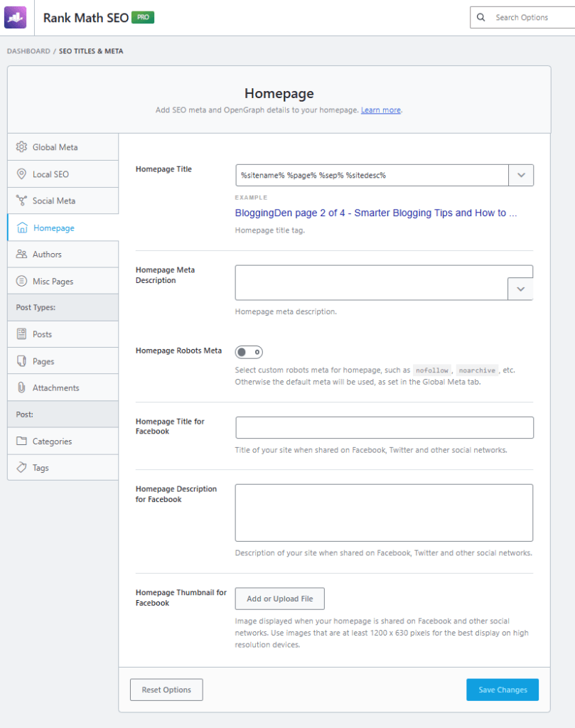Open the Tags settings tab
Viewport: 575px width, 728px height.
pyautogui.click(x=63, y=468)
